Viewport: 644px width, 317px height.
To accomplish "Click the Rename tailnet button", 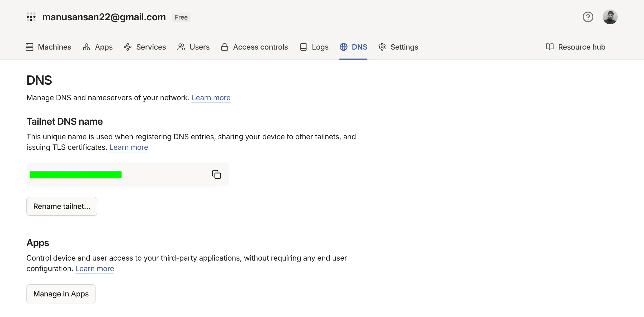I will 62,206.
